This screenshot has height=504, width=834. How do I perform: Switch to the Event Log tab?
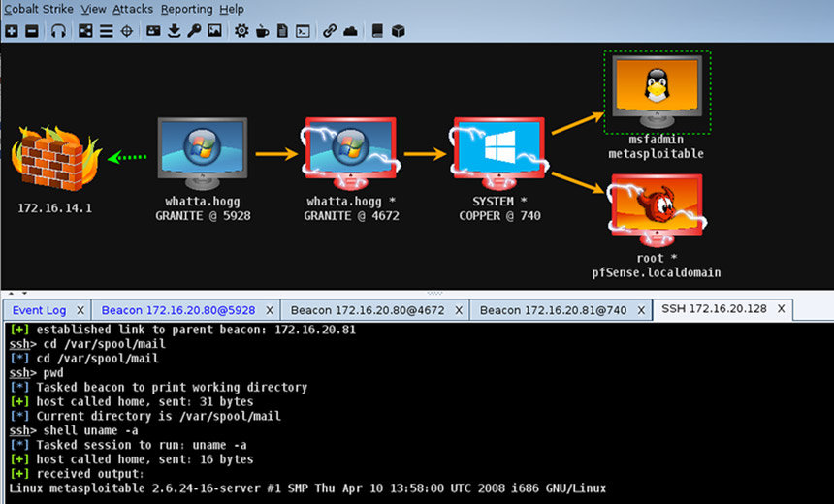point(40,310)
